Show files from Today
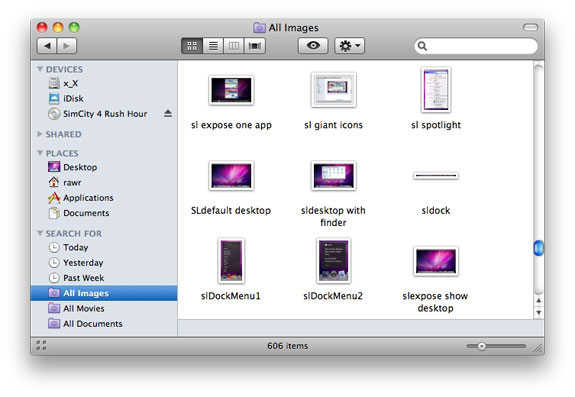This screenshot has height=397, width=575. (68, 247)
